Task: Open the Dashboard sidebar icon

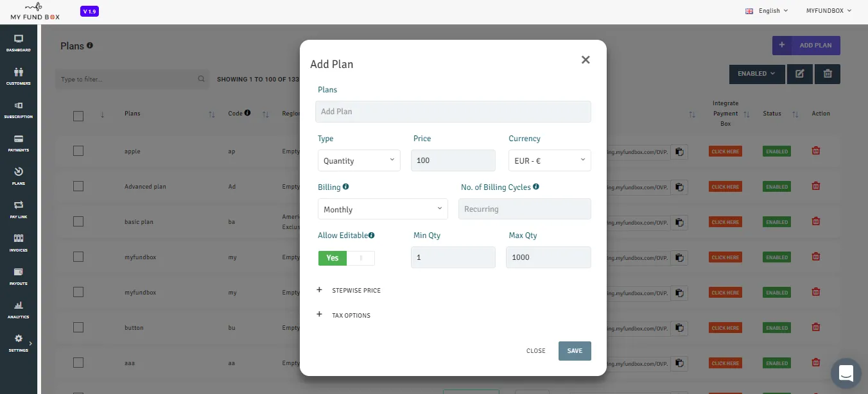Action: coord(18,39)
